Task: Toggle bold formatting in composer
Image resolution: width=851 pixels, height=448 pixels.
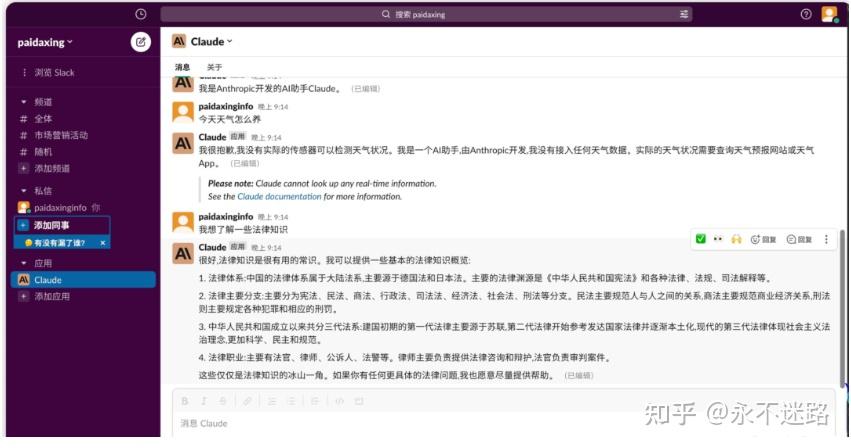Action: coord(185,401)
